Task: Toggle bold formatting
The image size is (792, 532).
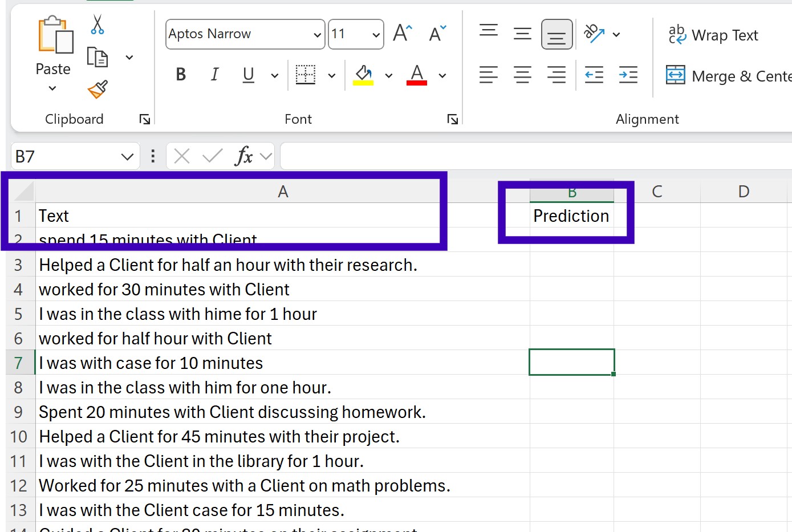Action: tap(180, 74)
